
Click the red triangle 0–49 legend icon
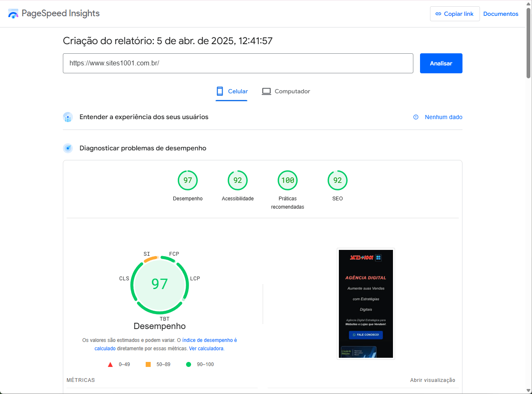point(110,364)
